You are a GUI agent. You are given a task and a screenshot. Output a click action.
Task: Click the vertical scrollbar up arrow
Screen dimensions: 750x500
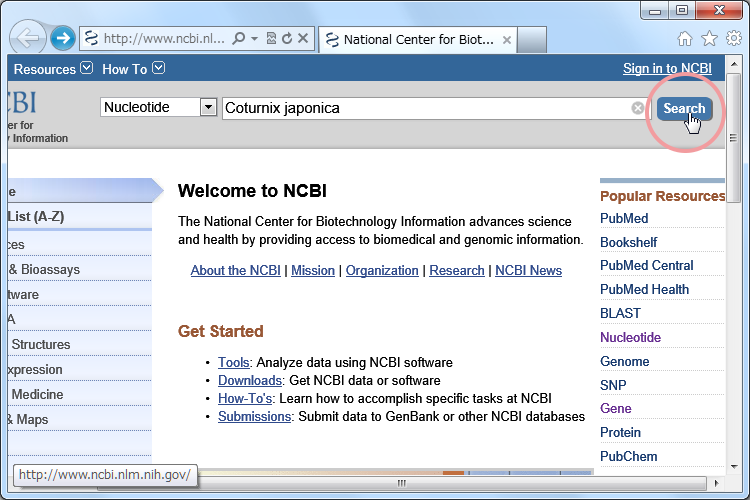[734, 64]
